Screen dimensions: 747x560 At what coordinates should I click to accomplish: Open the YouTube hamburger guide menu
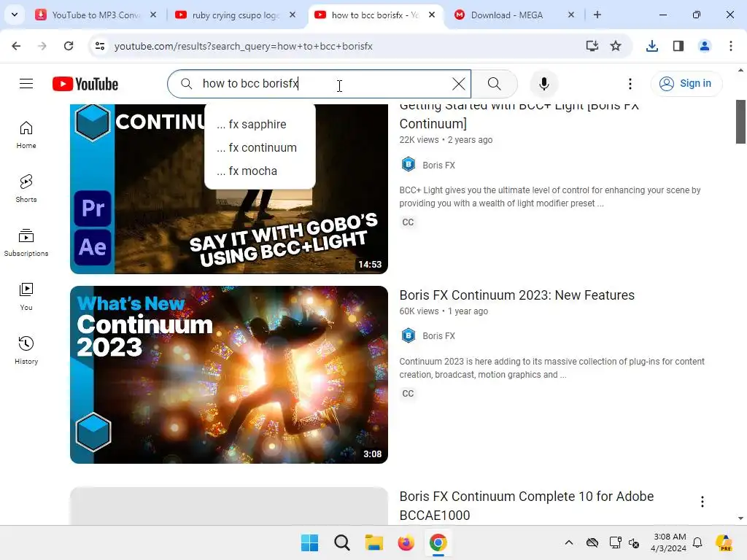pyautogui.click(x=26, y=84)
